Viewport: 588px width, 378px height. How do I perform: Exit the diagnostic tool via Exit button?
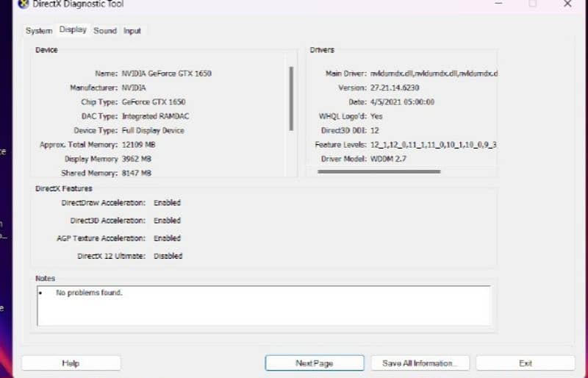525,363
